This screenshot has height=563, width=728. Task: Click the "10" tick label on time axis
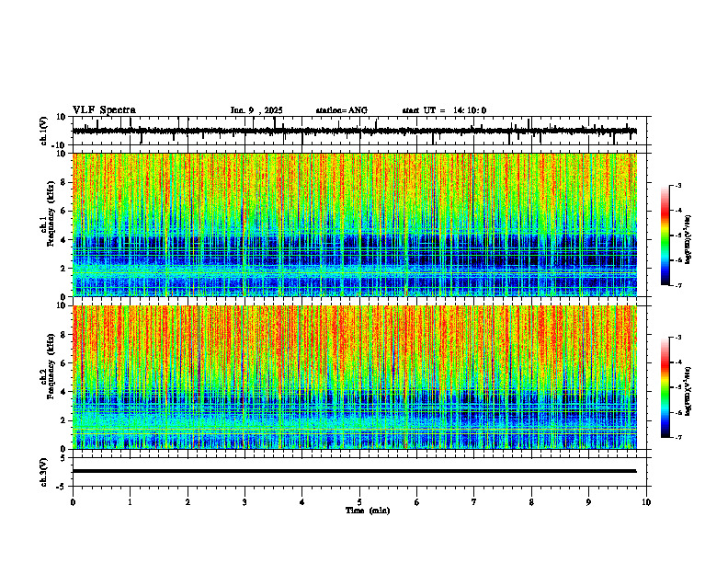646,502
